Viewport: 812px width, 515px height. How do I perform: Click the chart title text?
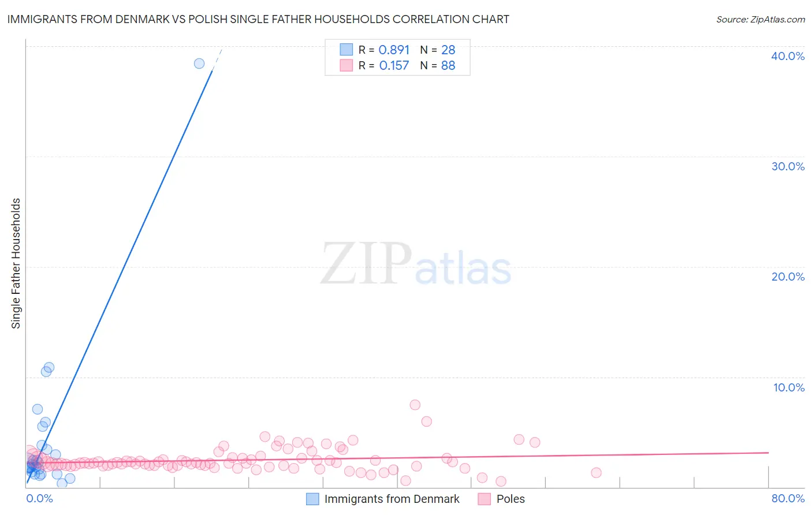click(x=258, y=19)
